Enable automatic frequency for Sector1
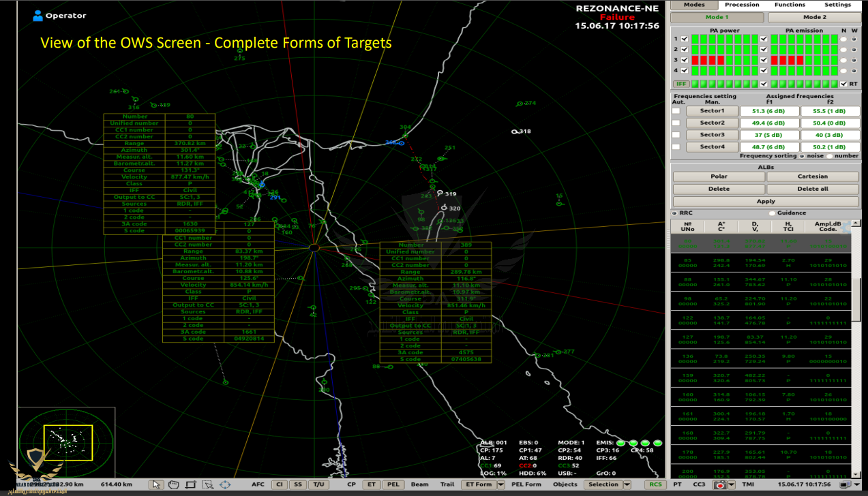 click(676, 111)
